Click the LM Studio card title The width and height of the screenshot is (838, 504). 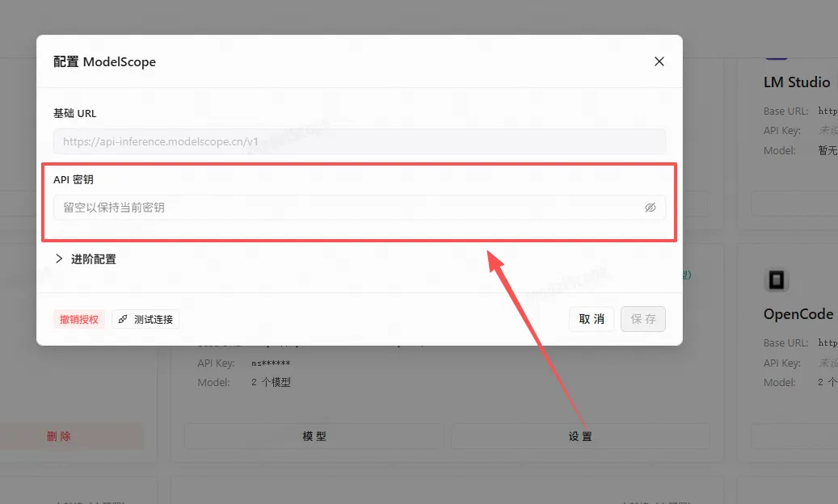coord(796,82)
